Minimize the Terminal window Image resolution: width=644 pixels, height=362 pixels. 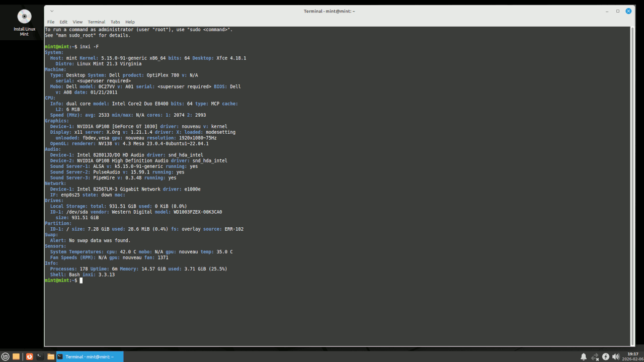607,11
